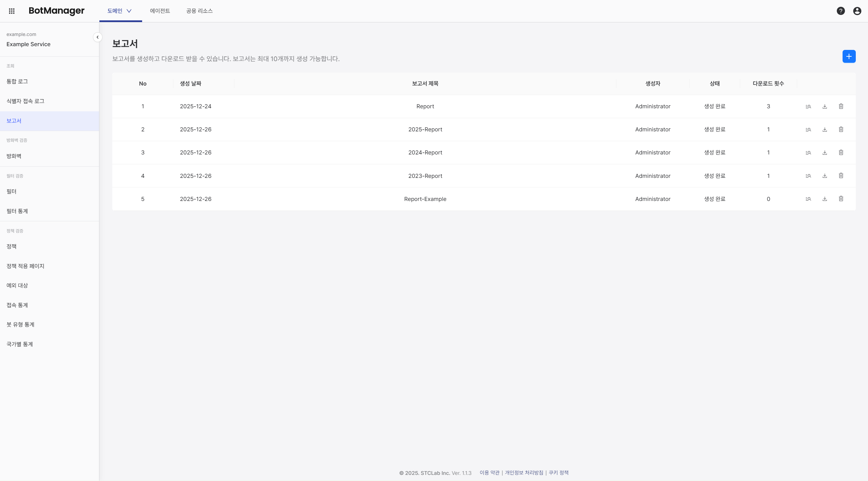Click the BotManager logo

pos(56,11)
